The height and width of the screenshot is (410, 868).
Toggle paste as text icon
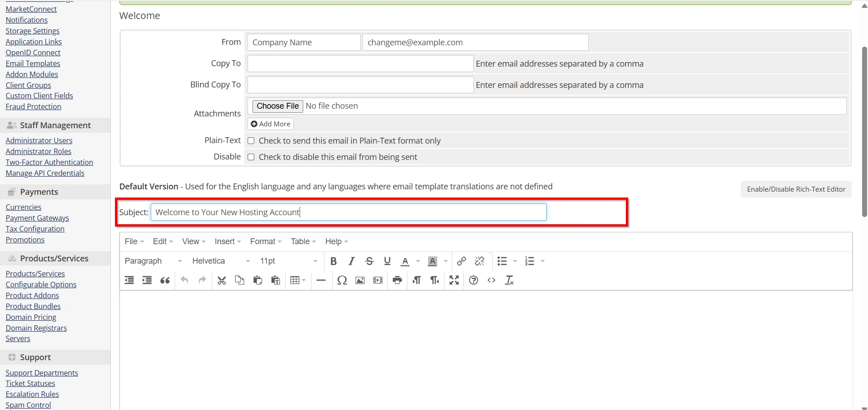pos(276,280)
